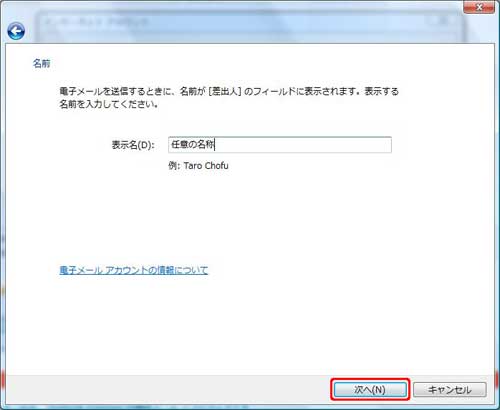Click the 電子メールを送信するときに description line

[229, 91]
